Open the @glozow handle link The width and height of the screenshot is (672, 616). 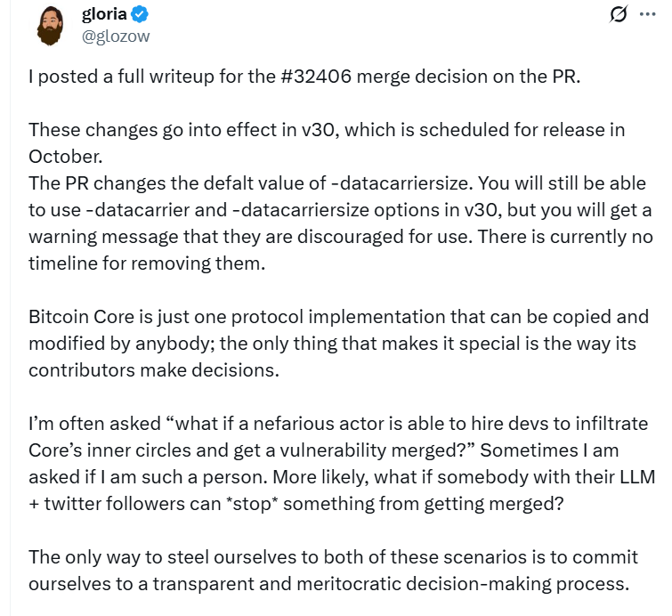(116, 36)
